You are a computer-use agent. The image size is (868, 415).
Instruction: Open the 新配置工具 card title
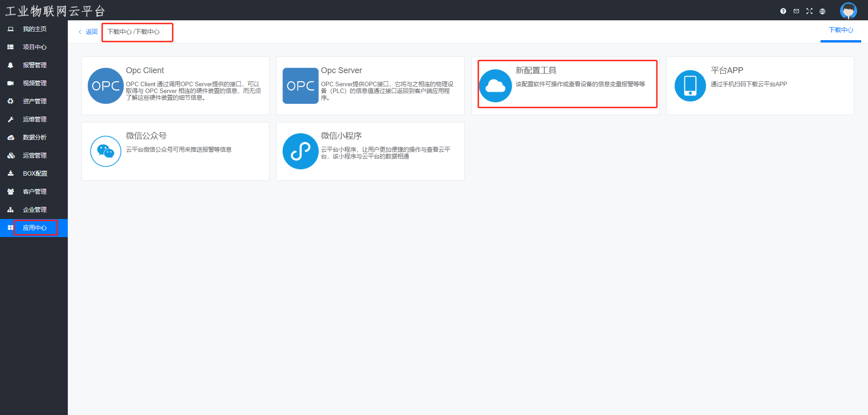pos(536,70)
